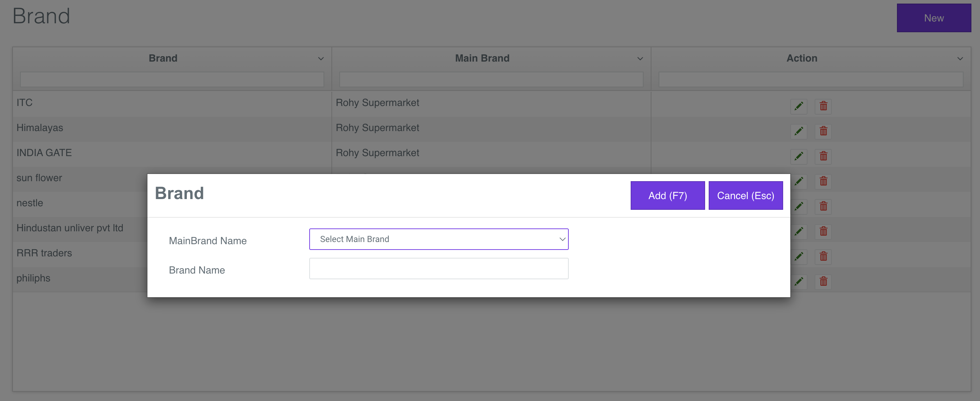Edit the INDIA GATE brand
The height and width of the screenshot is (401, 980).
798,156
